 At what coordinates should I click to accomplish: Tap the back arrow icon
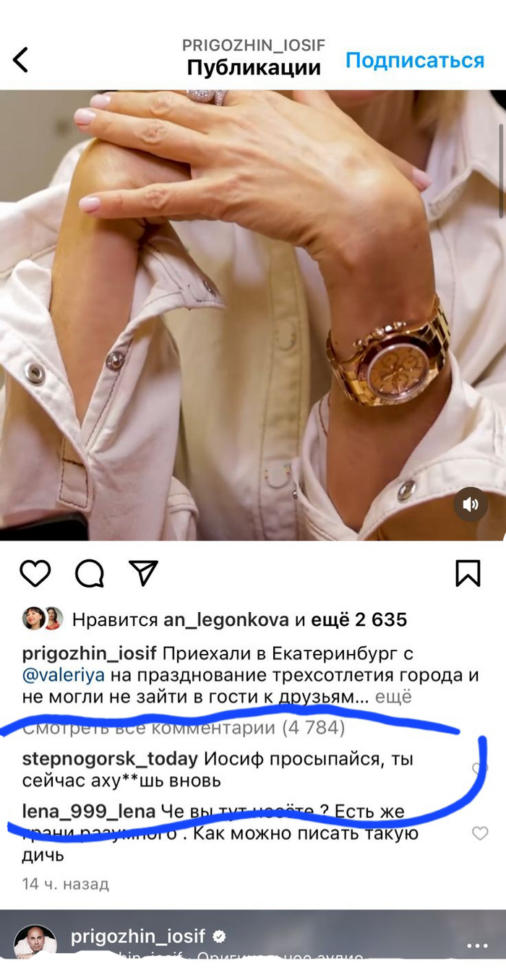pos(21,59)
